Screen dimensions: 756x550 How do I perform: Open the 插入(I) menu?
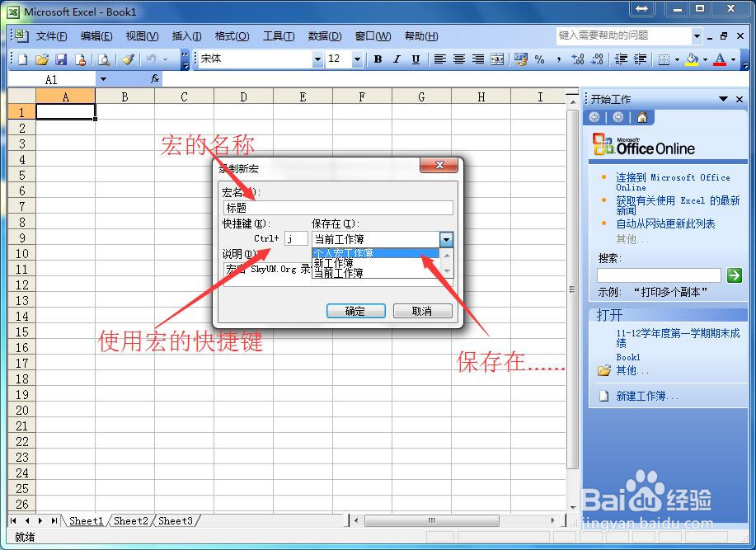(186, 36)
